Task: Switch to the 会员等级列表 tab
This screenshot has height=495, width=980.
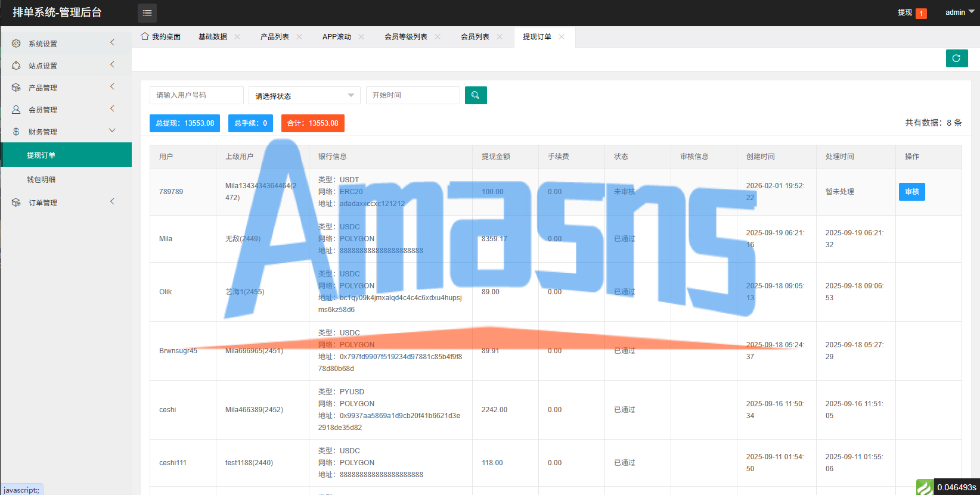Action: point(406,37)
